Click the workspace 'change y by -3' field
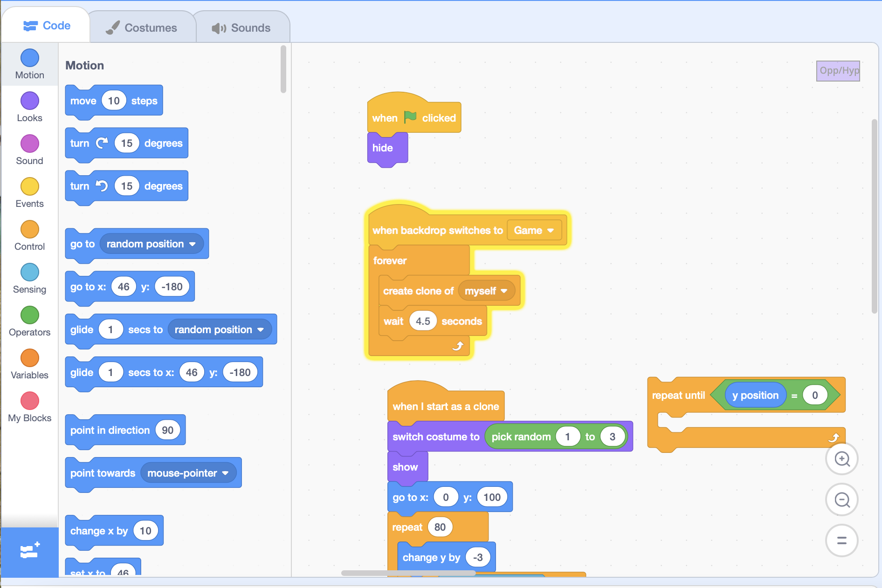Viewport: 882px width, 588px height. coord(478,557)
